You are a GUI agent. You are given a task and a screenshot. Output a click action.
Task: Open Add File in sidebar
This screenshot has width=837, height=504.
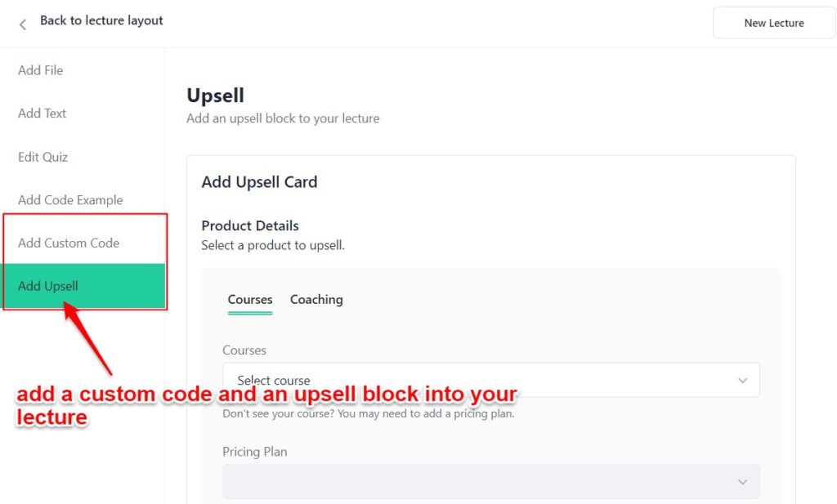click(41, 70)
